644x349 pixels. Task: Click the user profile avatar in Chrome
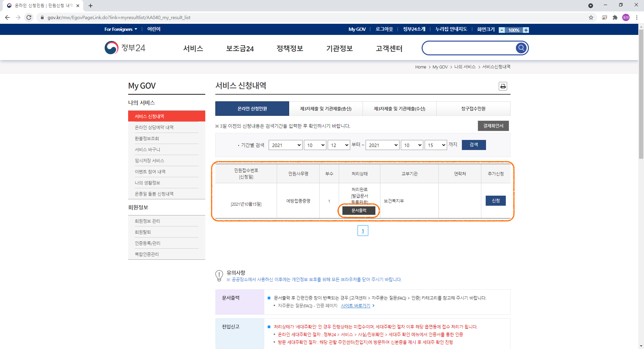(626, 17)
